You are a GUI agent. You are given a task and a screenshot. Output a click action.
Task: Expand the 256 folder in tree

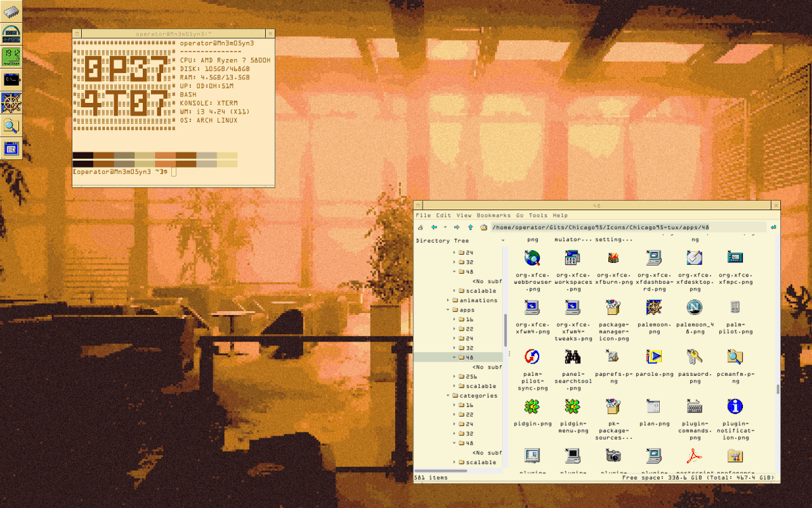455,377
